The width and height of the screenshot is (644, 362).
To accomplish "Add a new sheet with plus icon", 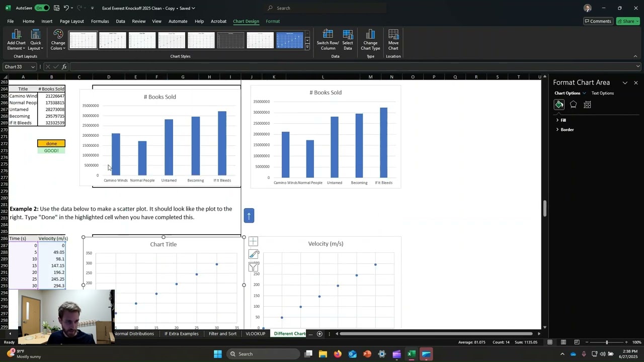I will click(x=319, y=334).
